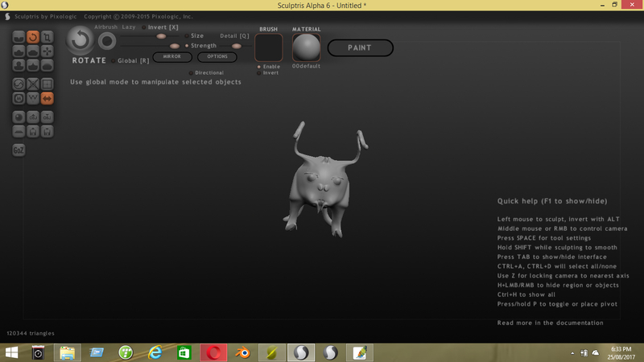Select the Flatten sculpting tool

(33, 51)
